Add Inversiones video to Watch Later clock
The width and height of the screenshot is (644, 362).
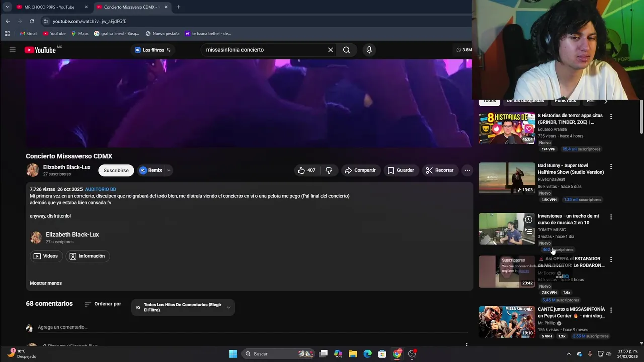[x=528, y=220]
